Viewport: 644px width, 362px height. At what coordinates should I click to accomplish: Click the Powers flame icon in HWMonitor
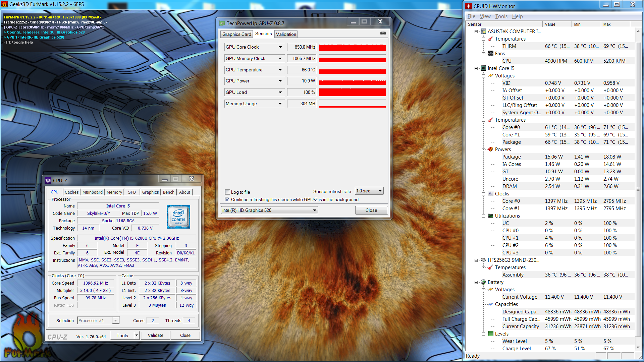coord(491,149)
